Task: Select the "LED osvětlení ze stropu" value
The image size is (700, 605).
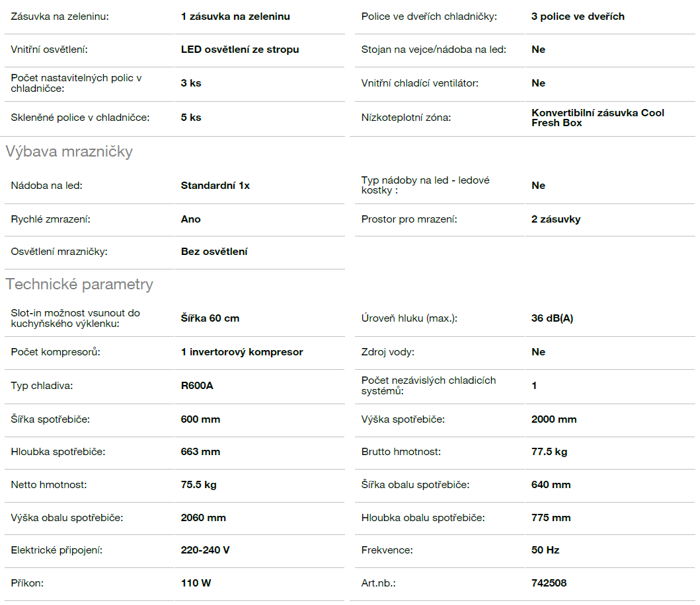Action: (240, 50)
